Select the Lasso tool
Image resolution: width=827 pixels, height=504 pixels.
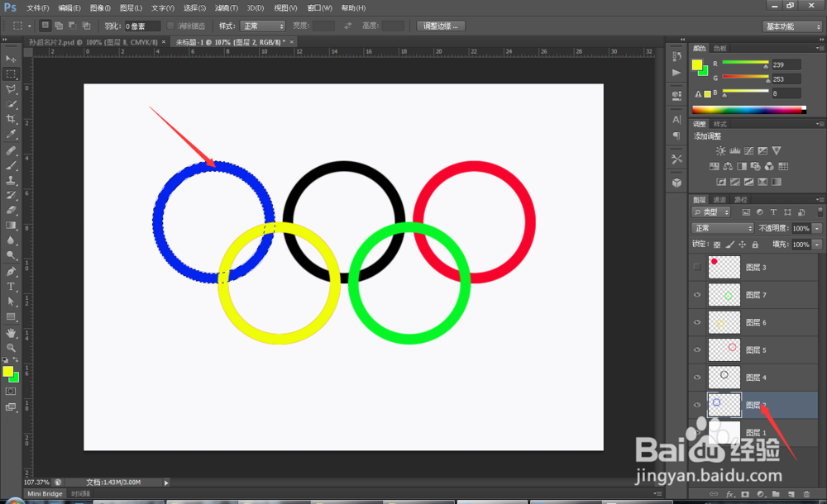click(x=11, y=88)
